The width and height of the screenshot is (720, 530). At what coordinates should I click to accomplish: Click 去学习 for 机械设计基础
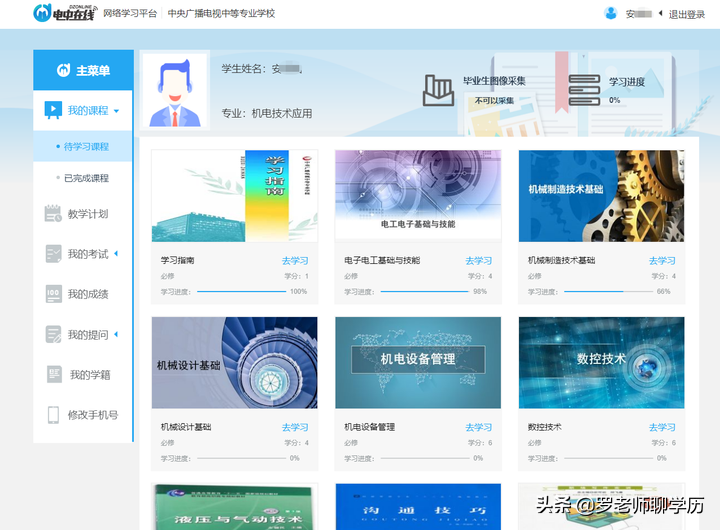click(295, 427)
